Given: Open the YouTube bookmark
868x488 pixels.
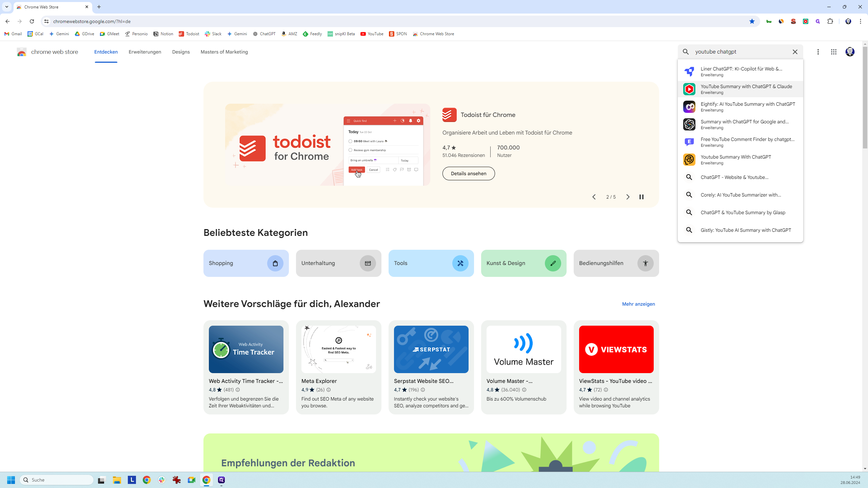Looking at the screenshot, I should [372, 34].
